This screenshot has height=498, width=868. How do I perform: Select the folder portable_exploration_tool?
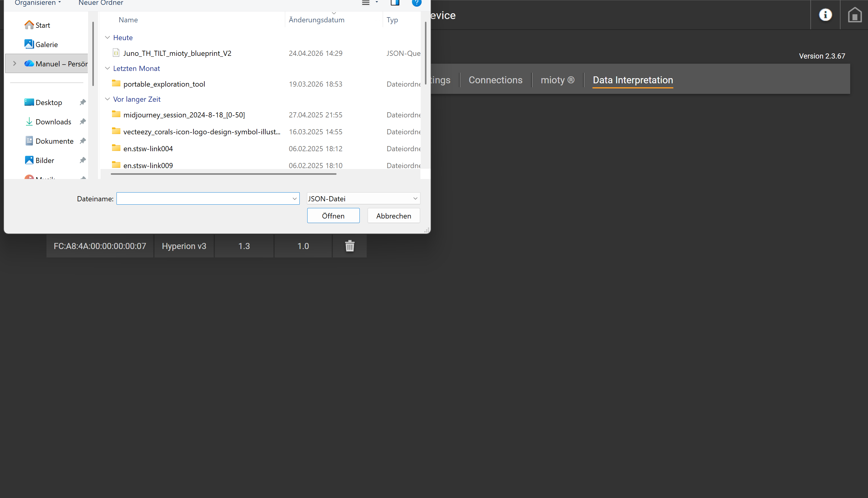pyautogui.click(x=164, y=84)
